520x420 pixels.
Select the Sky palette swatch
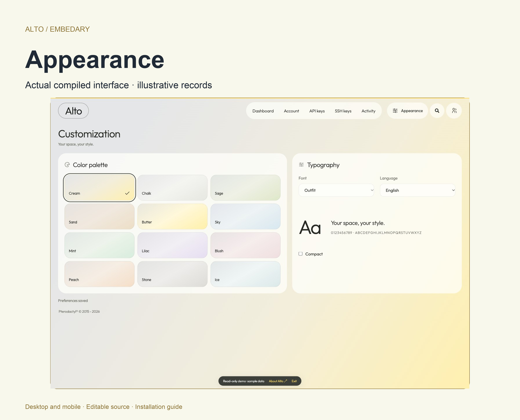tap(246, 216)
